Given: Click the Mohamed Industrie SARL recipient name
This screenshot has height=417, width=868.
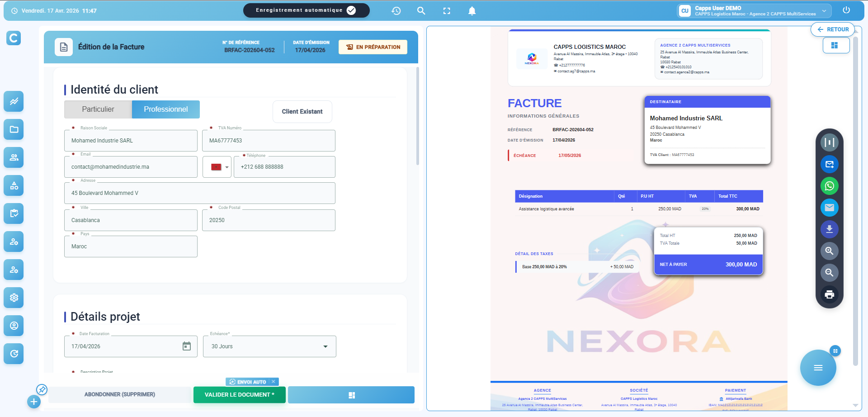Looking at the screenshot, I should pos(686,118).
